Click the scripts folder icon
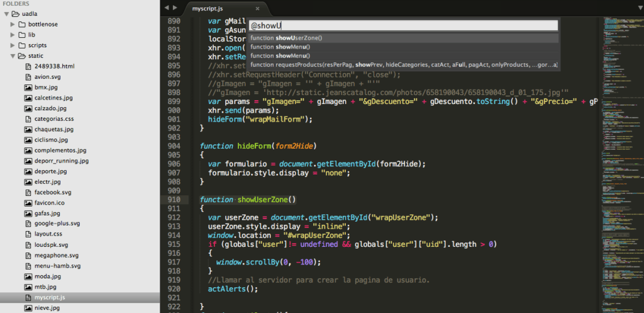Viewport: 644px width, 313px height. [x=22, y=45]
